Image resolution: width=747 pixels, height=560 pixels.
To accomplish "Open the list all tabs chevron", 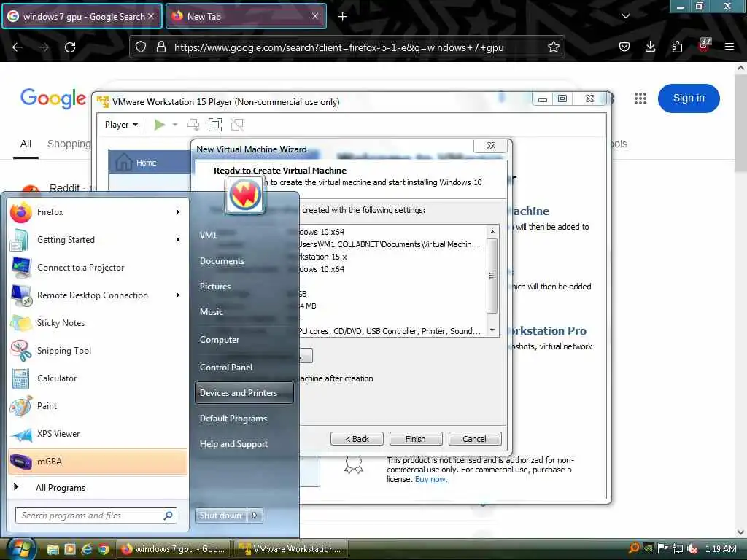I will pyautogui.click(x=625, y=16).
